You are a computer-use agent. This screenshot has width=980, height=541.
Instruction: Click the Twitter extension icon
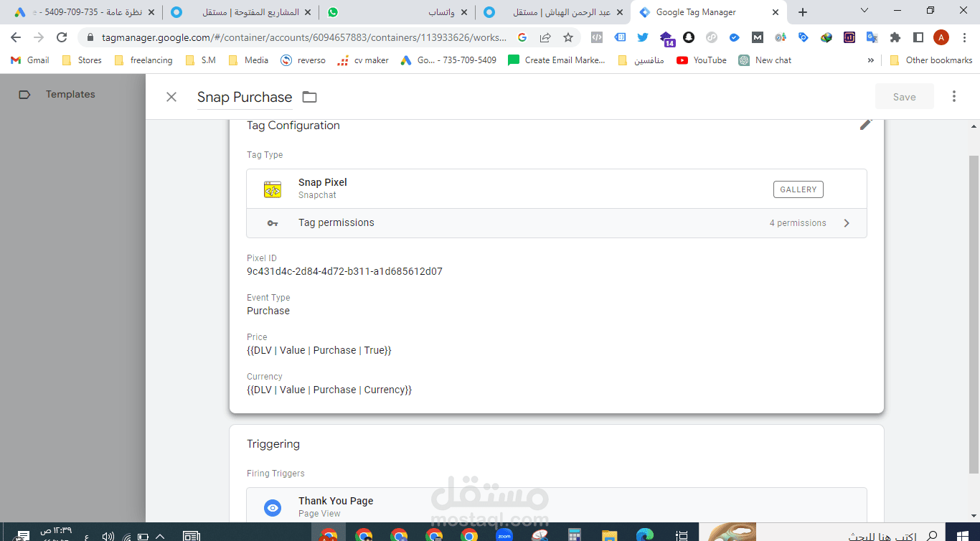[x=643, y=37]
